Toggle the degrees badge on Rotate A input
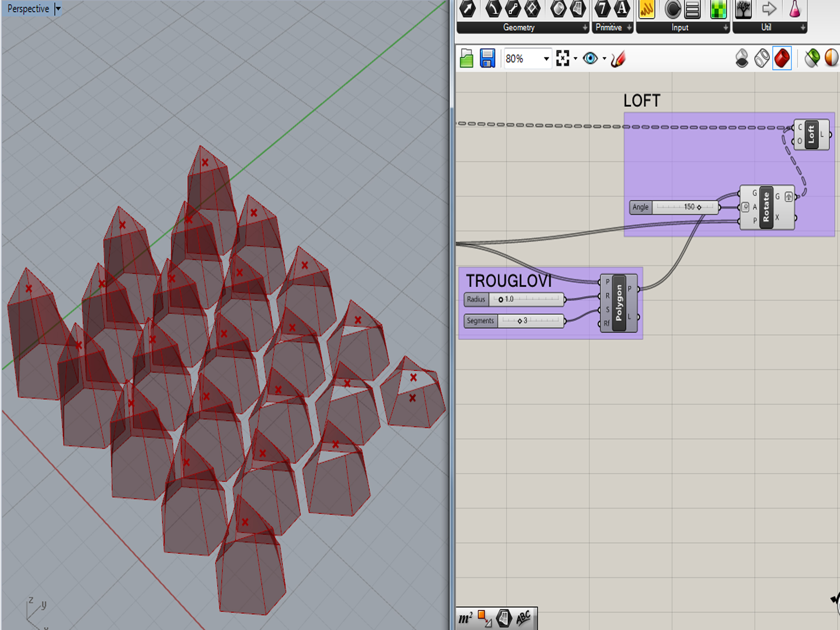Image resolution: width=840 pixels, height=630 pixels. coord(745,207)
